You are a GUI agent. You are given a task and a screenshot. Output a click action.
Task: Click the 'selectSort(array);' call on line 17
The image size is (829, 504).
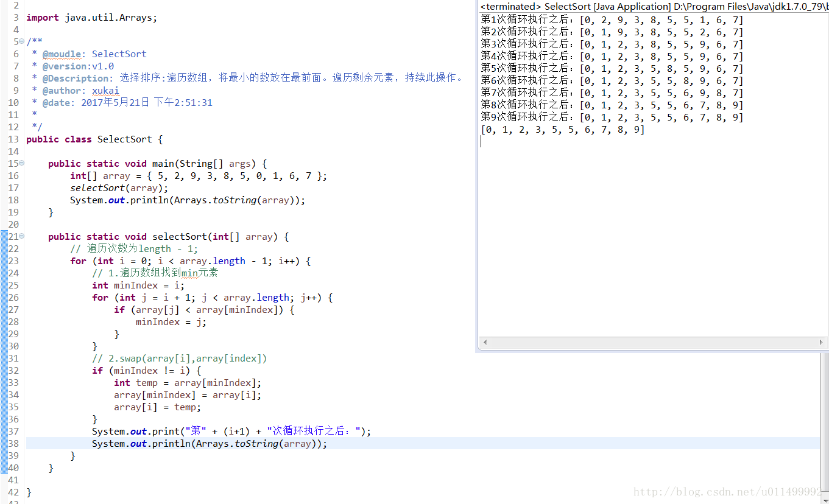[119, 188]
